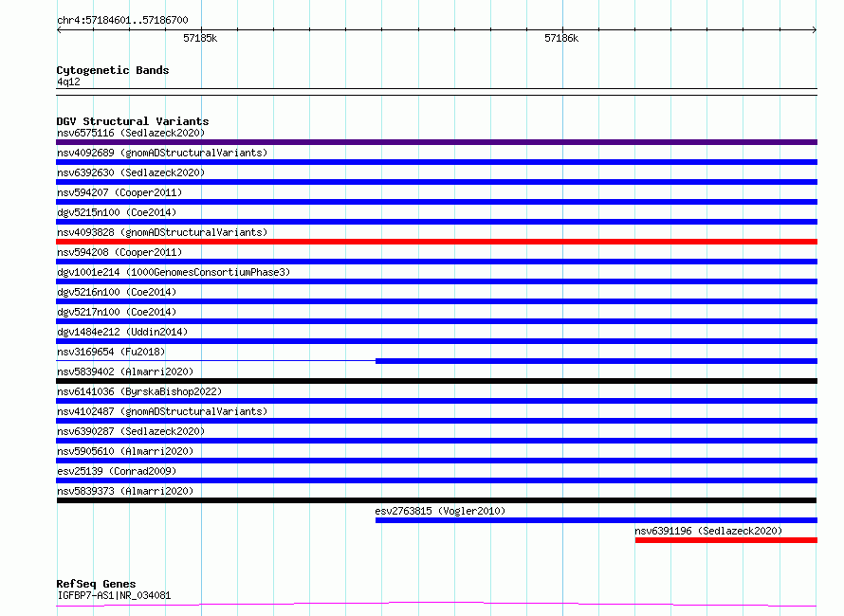Open the nsv5839402 (Almarri2020) label
This screenshot has height=616, width=844.
(x=125, y=371)
